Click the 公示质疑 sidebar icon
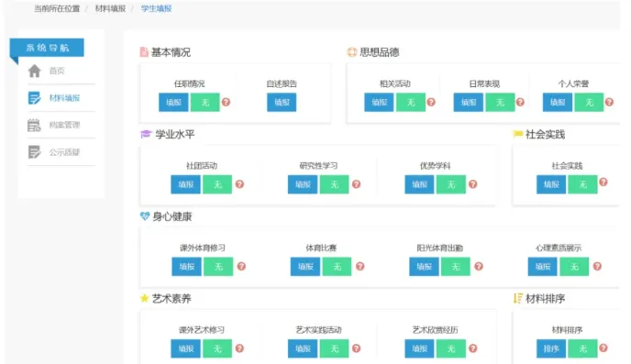This screenshot has height=364, width=631. [x=34, y=152]
